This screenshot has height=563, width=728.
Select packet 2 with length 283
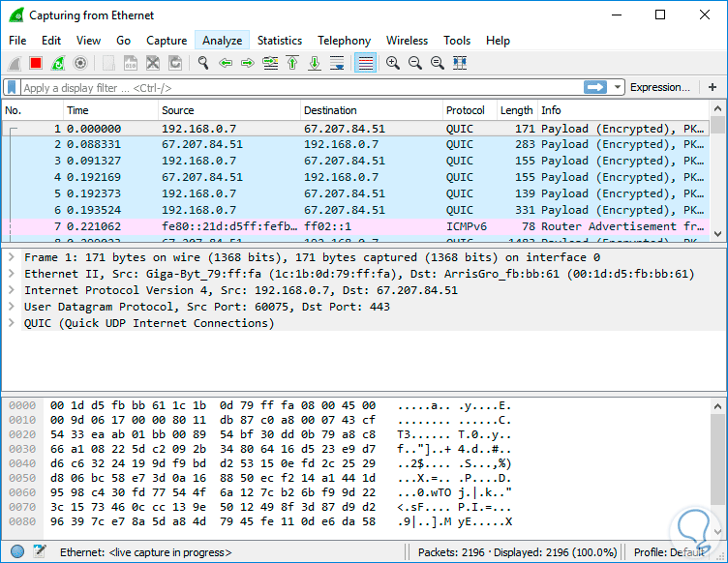pos(355,144)
